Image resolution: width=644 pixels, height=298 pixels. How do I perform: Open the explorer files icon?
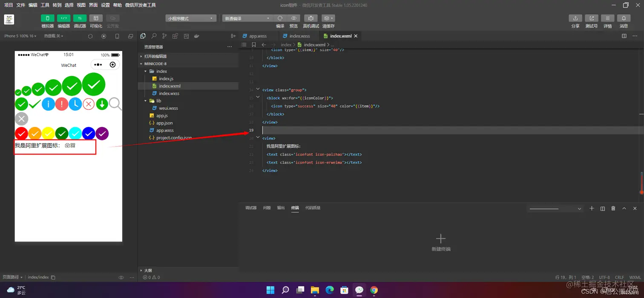(143, 36)
